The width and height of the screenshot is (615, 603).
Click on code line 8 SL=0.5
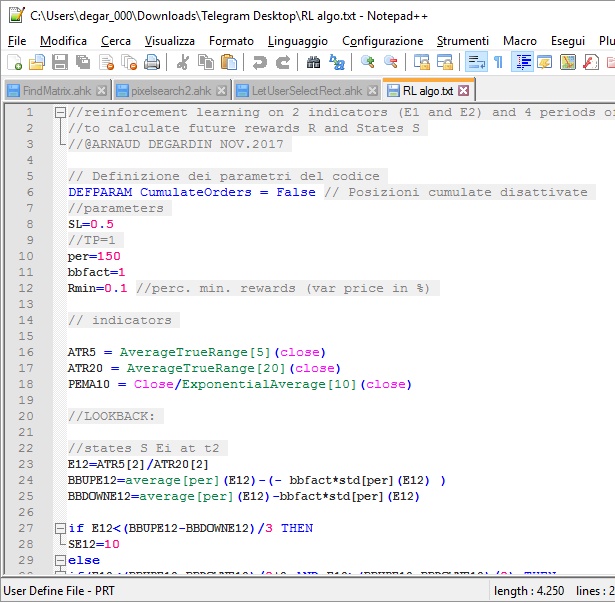point(90,224)
